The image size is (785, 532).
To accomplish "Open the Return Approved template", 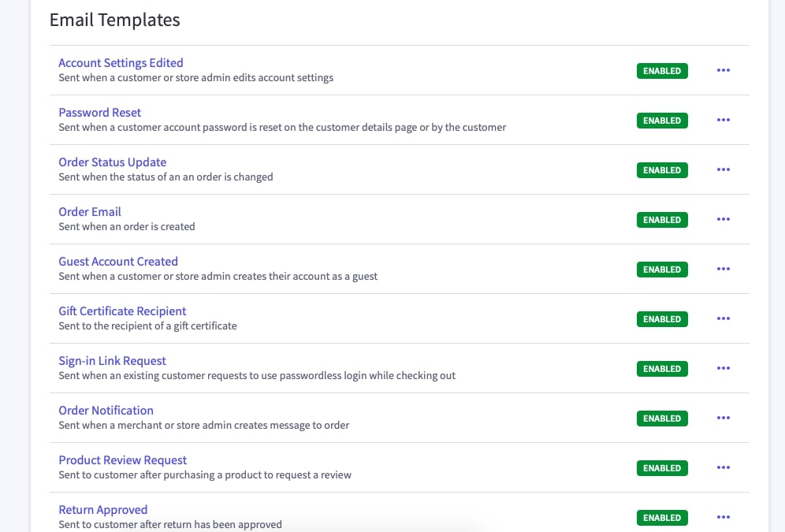I will pyautogui.click(x=102, y=510).
